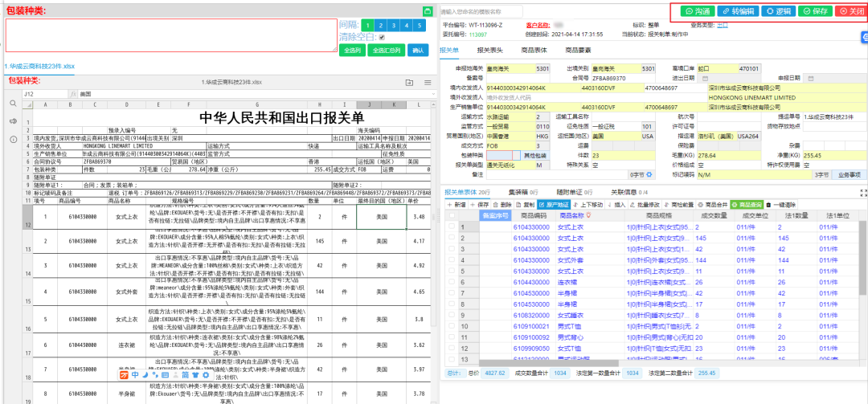
Task: Select interval number 3 in 间隔
Action: 394,26
